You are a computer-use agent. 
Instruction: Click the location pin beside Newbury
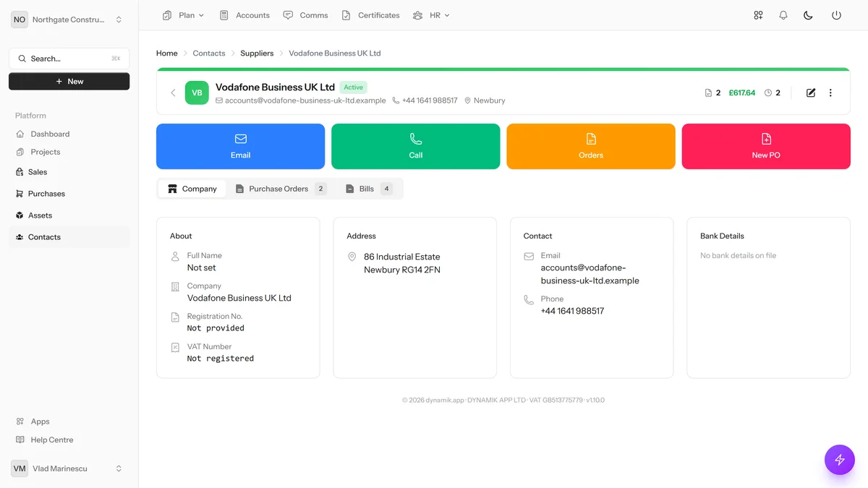pyautogui.click(x=467, y=100)
